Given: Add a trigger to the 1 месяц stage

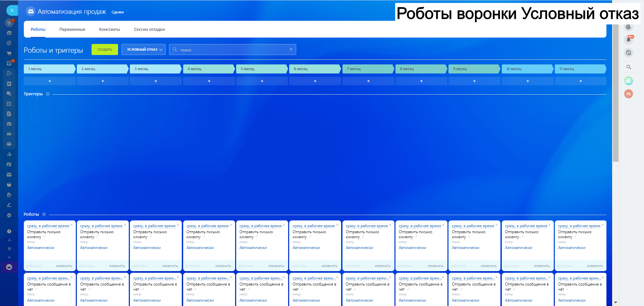Looking at the screenshot, I should click(50, 81).
